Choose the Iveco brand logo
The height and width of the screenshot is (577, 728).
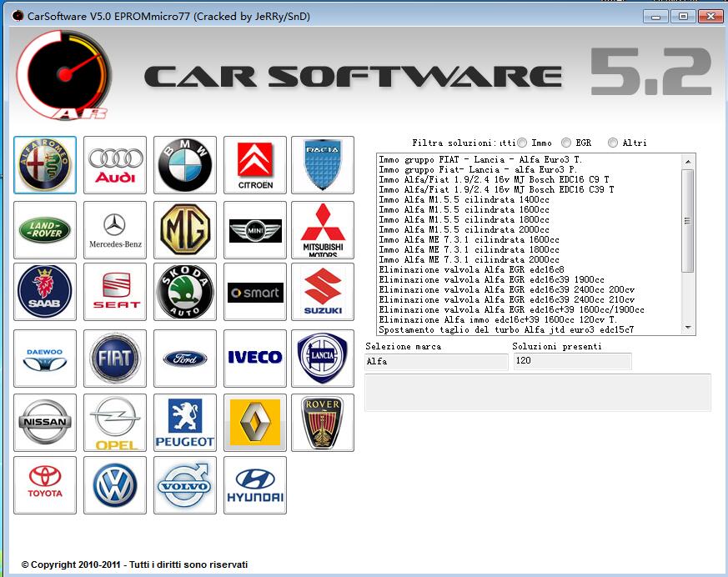tap(255, 359)
